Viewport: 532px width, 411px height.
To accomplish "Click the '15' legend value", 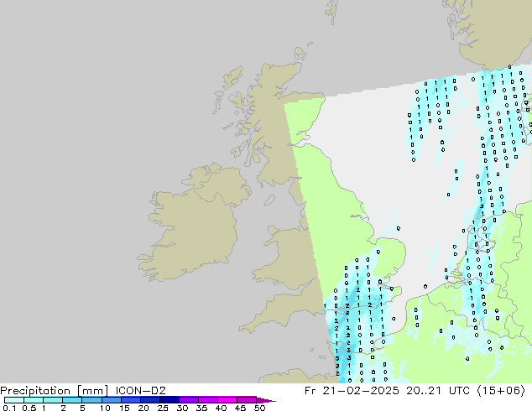I will click(124, 408).
